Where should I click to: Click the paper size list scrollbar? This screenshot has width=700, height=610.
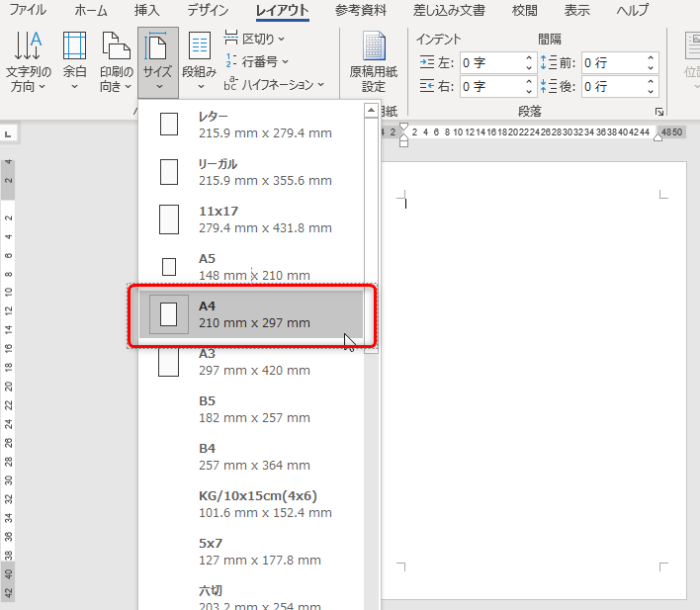371,350
